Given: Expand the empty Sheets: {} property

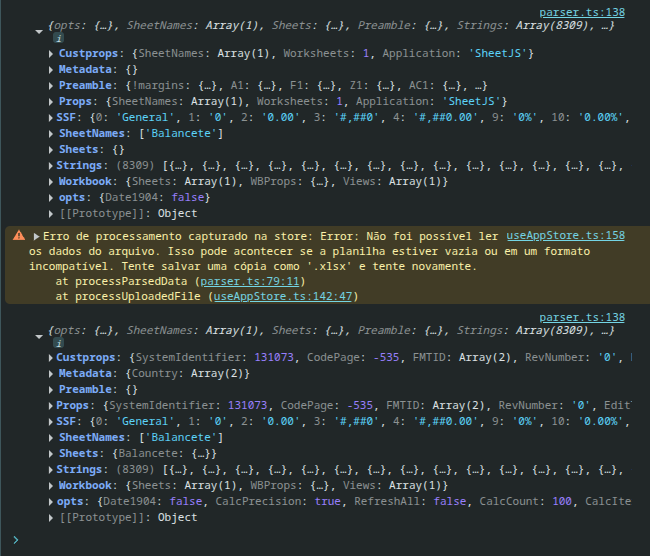Looking at the screenshot, I should click(51, 150).
